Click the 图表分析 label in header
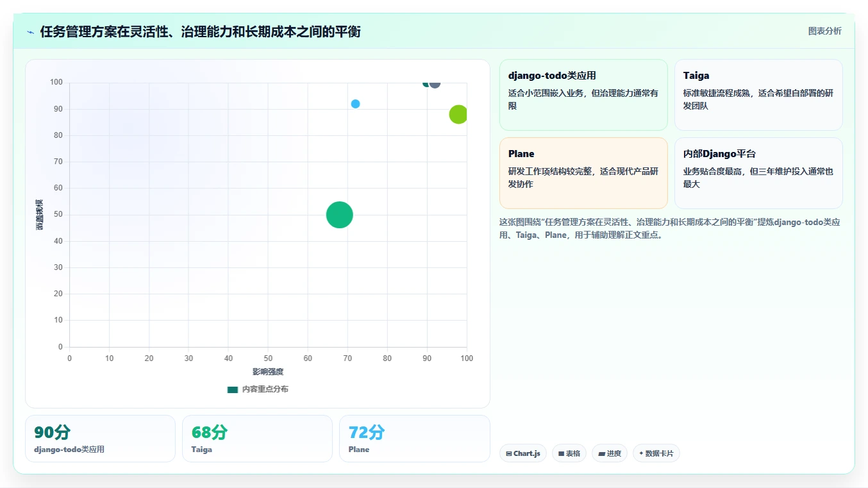Viewport: 868px width, 488px height. click(x=824, y=31)
